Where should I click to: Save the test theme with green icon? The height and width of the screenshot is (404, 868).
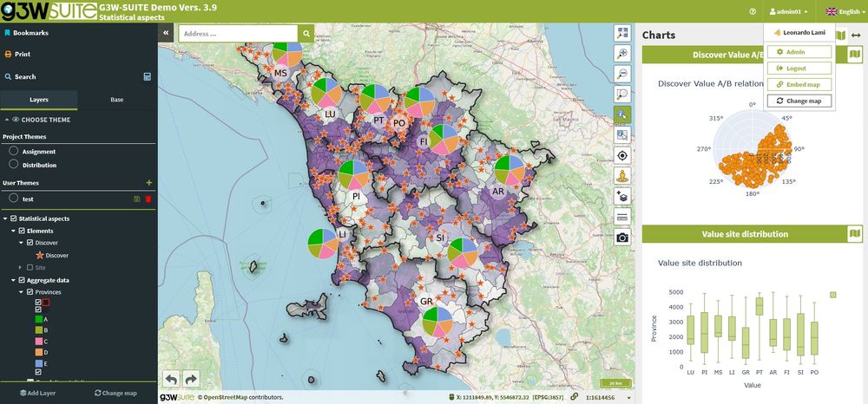point(137,199)
